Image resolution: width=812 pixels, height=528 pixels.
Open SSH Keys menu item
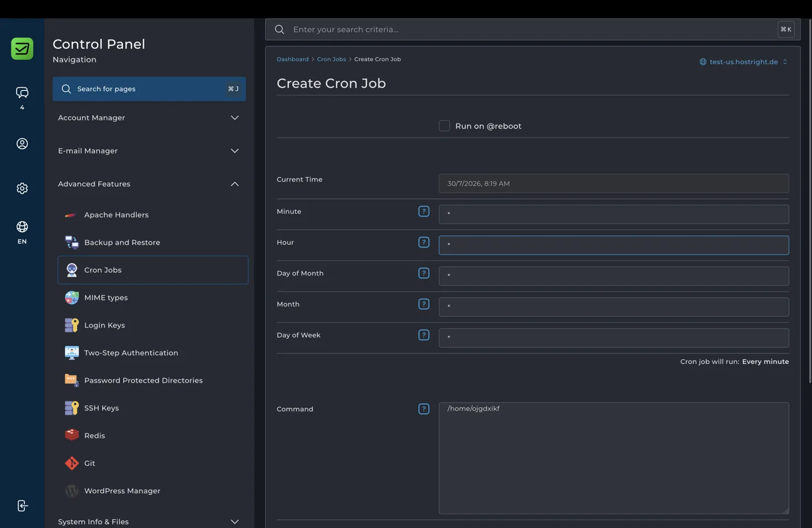click(153, 408)
